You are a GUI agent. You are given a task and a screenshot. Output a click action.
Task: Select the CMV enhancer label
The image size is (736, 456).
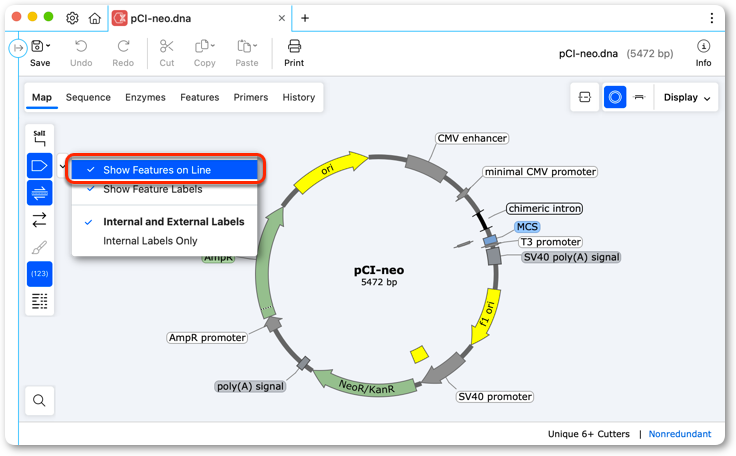coord(472,138)
